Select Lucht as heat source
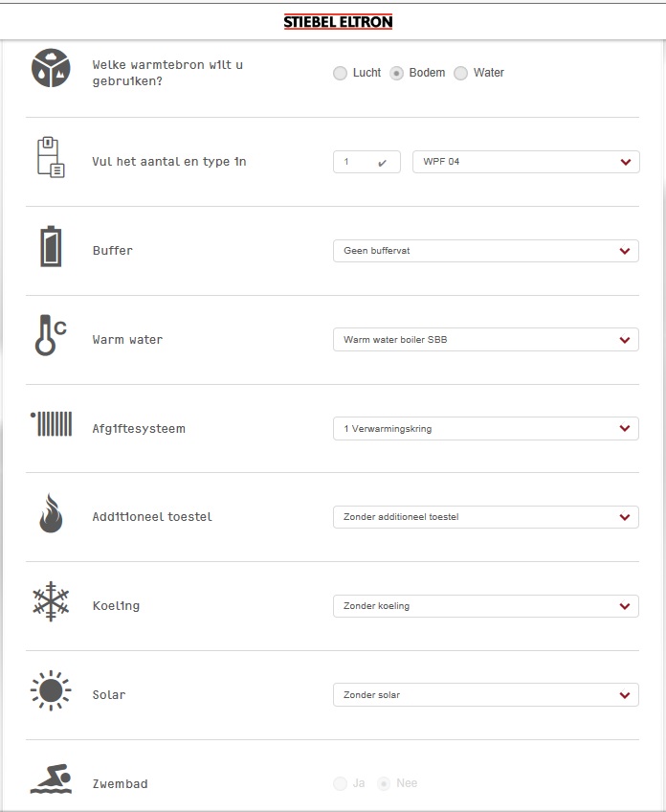Screen dimensions: 666x812 341,74
